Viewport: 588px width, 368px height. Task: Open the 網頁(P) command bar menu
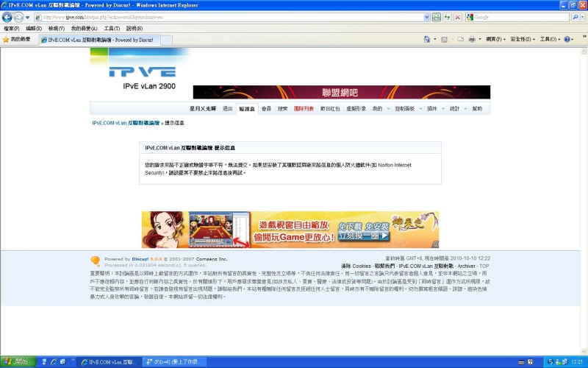tap(495, 39)
